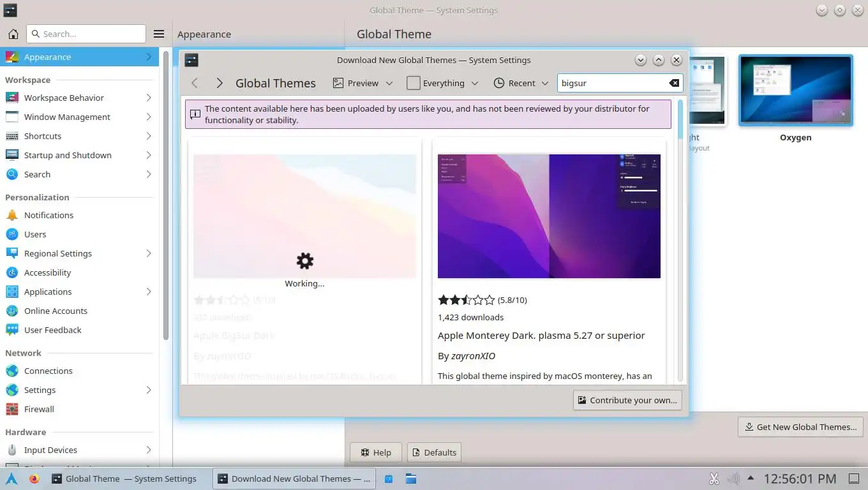
Task: Click the Online Accounts globe icon
Action: pos(12,311)
